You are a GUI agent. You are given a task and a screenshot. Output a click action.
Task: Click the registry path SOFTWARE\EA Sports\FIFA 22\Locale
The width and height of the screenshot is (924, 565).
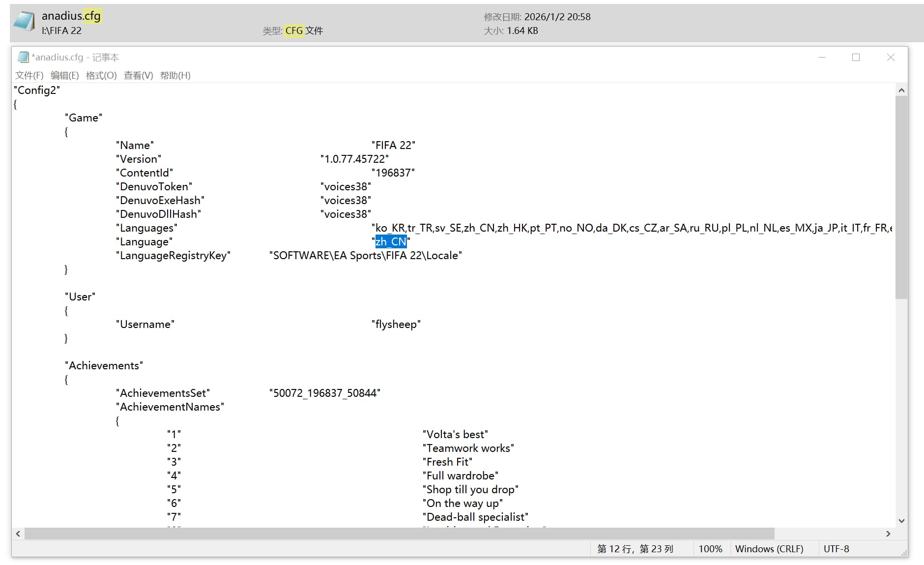tap(366, 255)
